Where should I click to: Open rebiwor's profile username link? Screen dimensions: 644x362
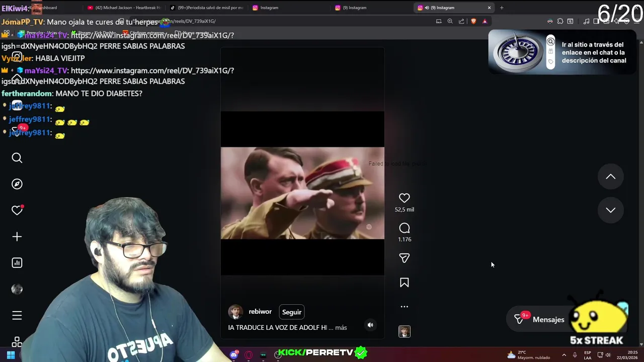[260, 312]
